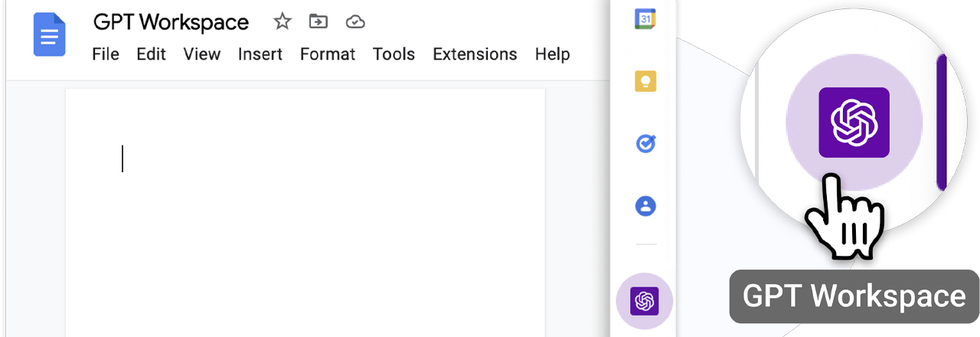
Task: Launch GPT Workspace from the side panel
Action: [645, 301]
